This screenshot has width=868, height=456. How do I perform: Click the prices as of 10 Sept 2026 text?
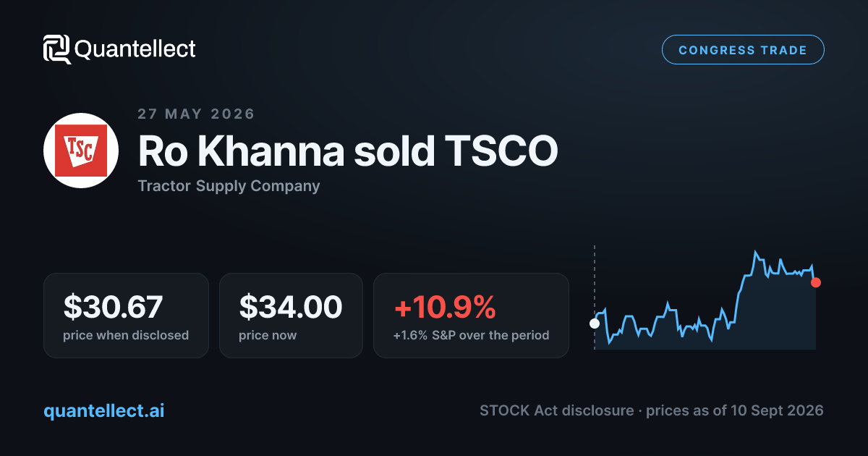pos(735,410)
